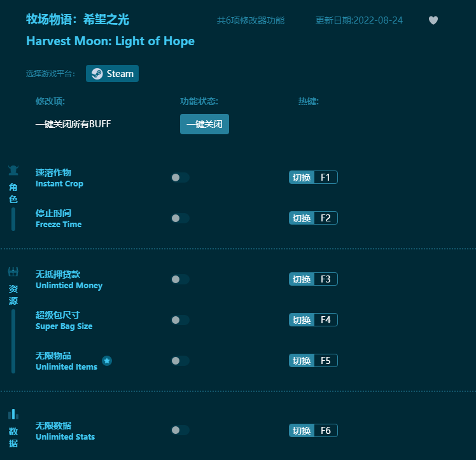Click the character category icon above 角色
The height and width of the screenshot is (460, 476).
tap(13, 171)
